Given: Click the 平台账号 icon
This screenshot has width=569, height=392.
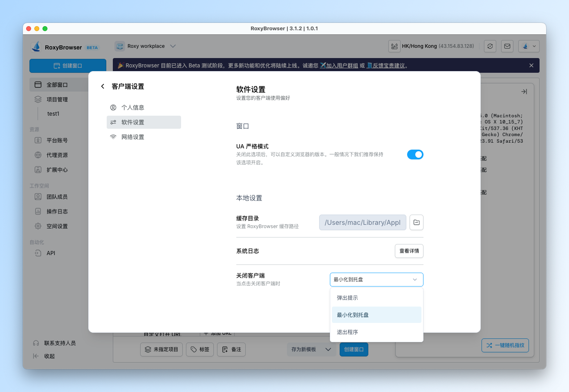Looking at the screenshot, I should coord(38,140).
